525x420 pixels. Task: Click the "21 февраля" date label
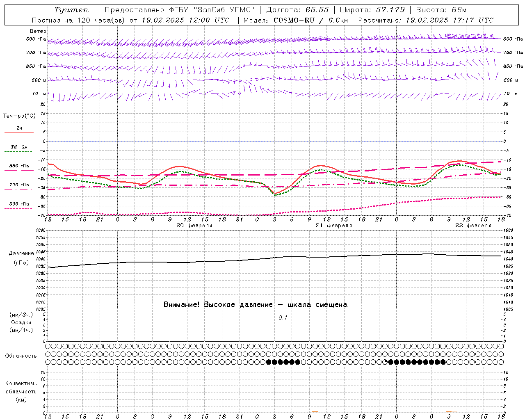pyautogui.click(x=334, y=226)
